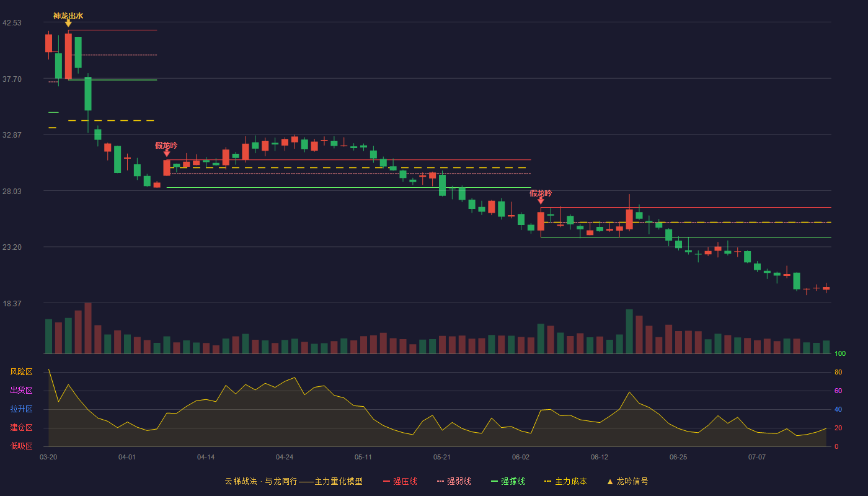Click the 出货区 zone label

click(21, 391)
